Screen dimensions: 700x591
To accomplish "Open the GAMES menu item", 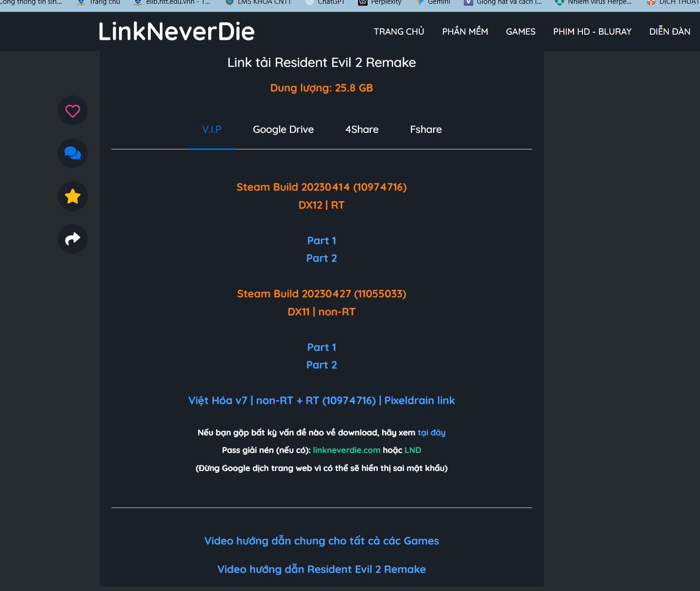I will tap(520, 32).
